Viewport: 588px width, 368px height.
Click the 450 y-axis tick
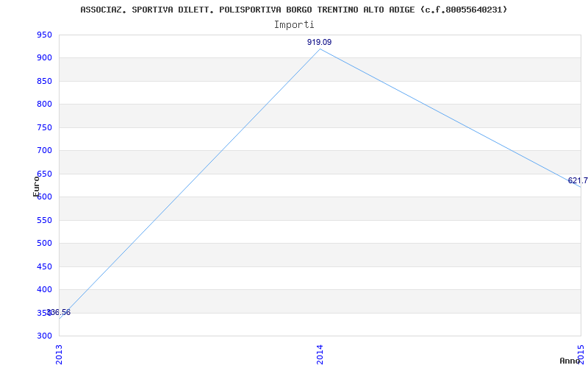click(44, 266)
